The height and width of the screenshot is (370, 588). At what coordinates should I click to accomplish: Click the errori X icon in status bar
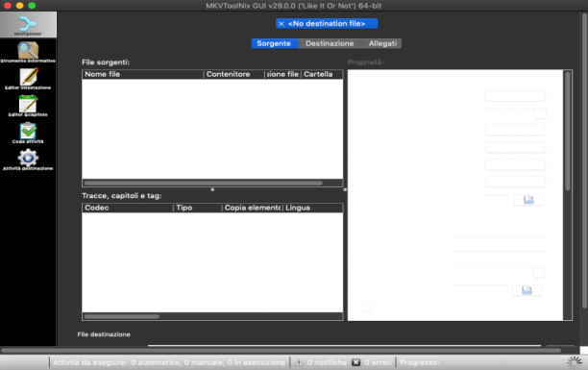[355, 362]
